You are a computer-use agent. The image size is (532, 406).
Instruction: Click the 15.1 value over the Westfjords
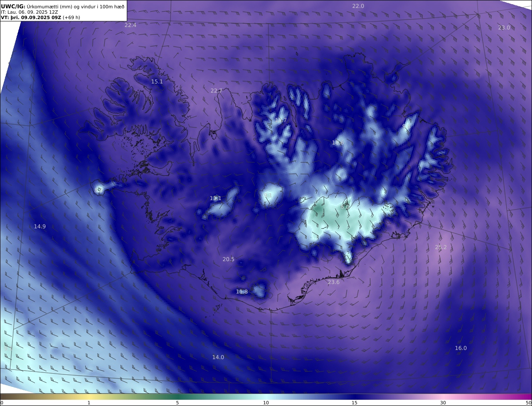157,81
